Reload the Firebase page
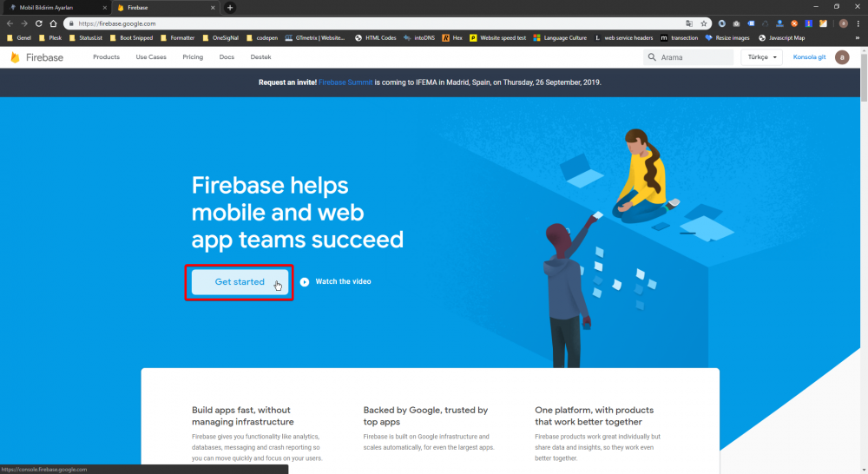 click(x=39, y=23)
